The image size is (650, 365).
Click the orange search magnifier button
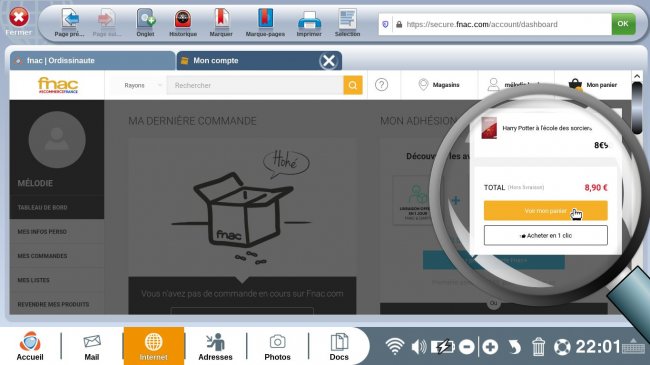pos(353,85)
